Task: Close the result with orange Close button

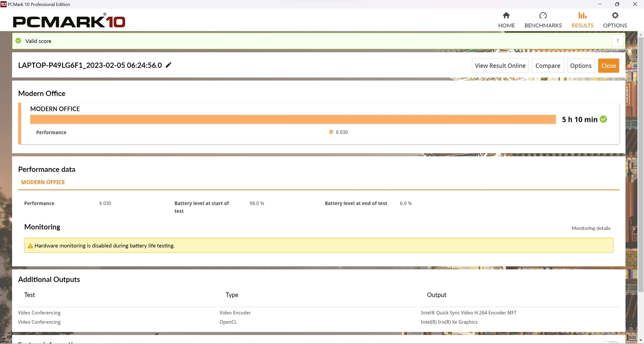Action: pyautogui.click(x=608, y=66)
